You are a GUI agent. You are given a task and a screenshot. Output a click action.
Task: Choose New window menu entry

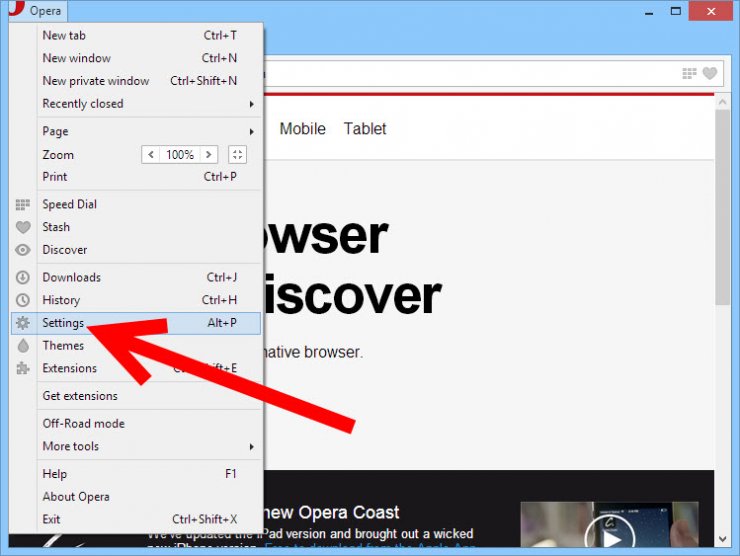point(150,58)
